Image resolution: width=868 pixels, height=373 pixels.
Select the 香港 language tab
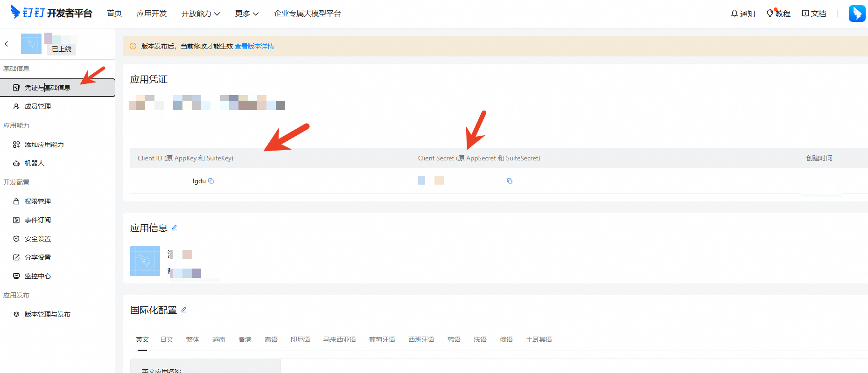245,339
